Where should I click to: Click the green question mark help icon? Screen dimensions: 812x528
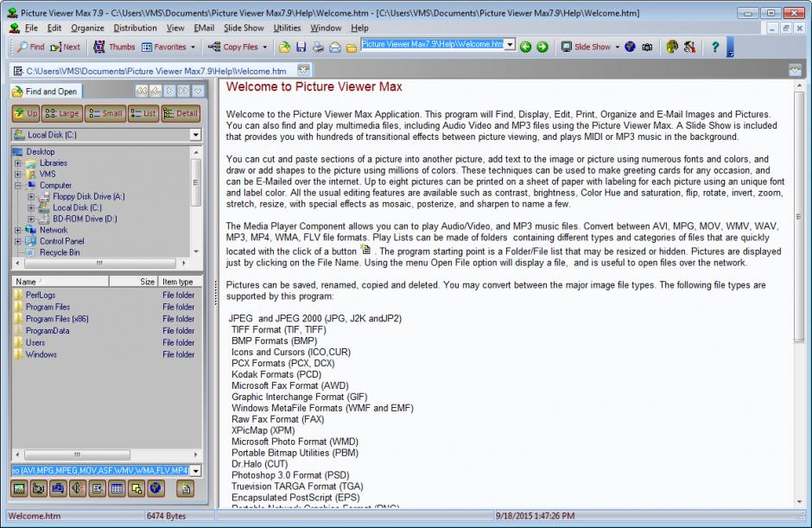coord(715,47)
